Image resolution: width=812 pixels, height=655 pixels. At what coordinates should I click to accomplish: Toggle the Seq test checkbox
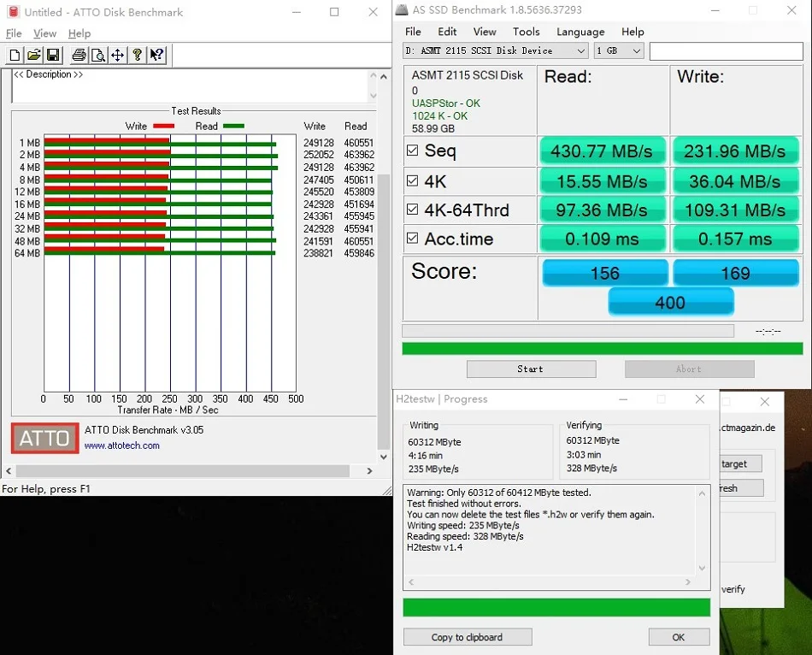pyautogui.click(x=412, y=150)
